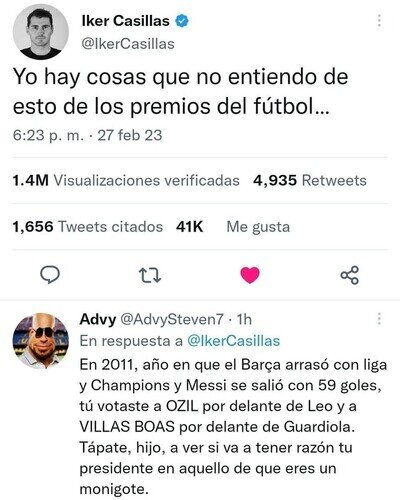Click the @AdvySteven7 handle
This screenshot has width=400, height=500.
coord(172,319)
